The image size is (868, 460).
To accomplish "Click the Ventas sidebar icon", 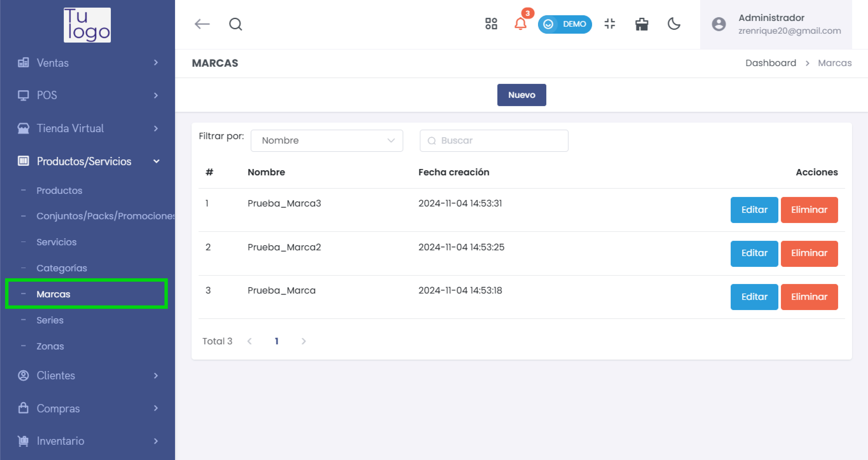I will pos(23,63).
